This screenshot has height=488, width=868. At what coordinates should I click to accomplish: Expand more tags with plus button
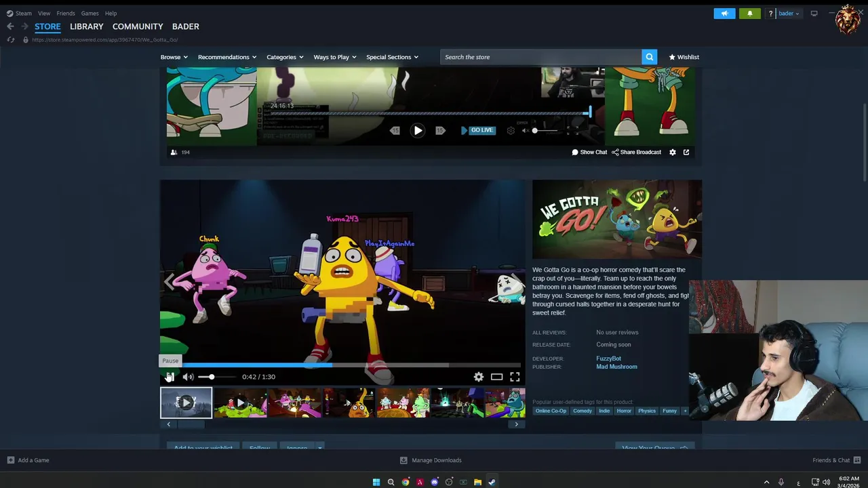click(685, 411)
